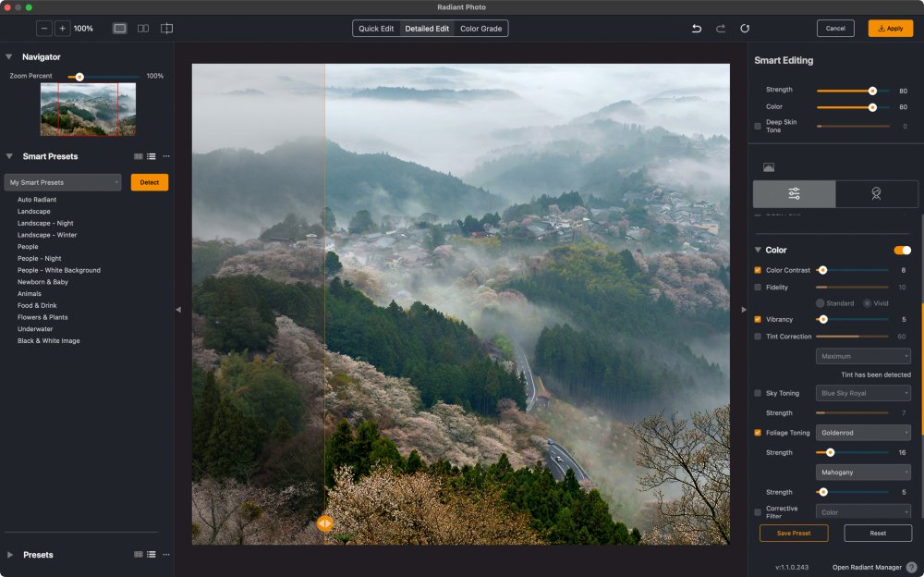The width and height of the screenshot is (924, 577).
Task: Open Radiant Manager link
Action: tap(867, 567)
